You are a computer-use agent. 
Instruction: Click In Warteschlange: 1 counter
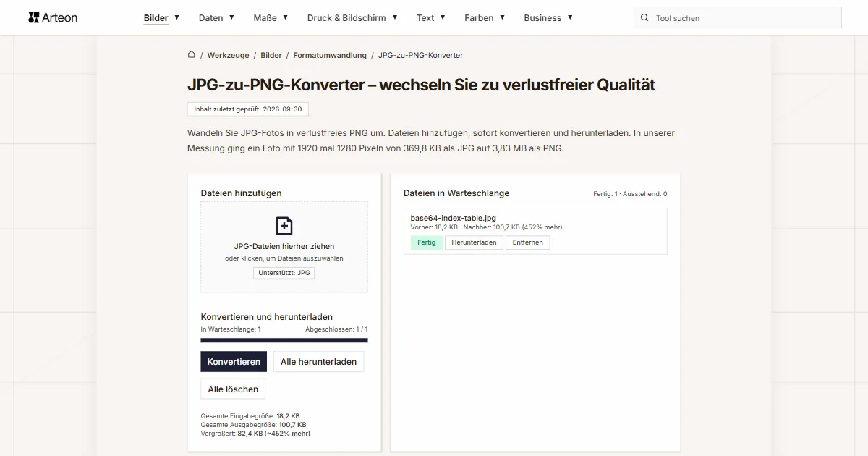point(231,329)
